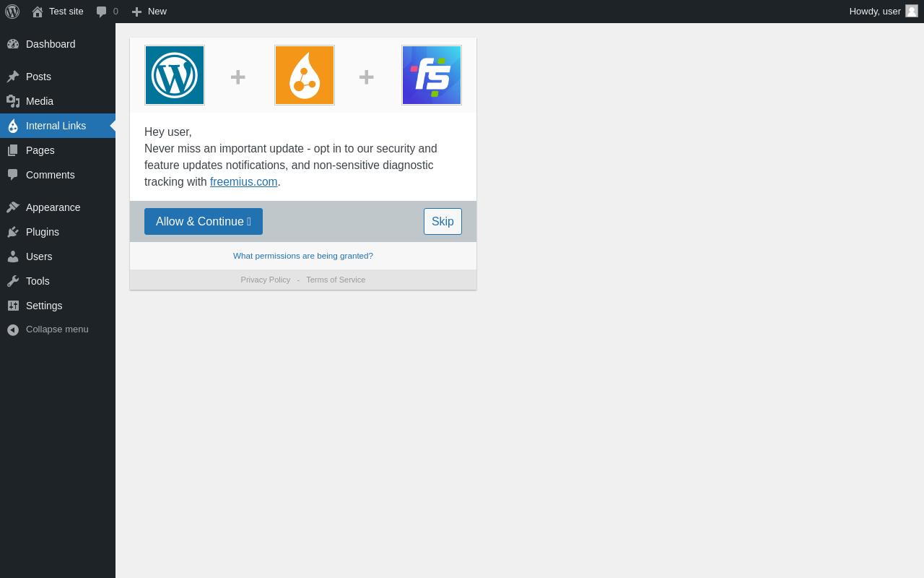Expand What permissions are being granted

(303, 256)
